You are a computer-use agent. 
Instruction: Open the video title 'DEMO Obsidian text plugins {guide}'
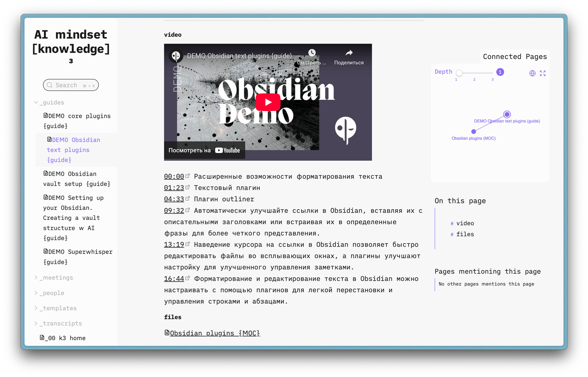click(239, 56)
